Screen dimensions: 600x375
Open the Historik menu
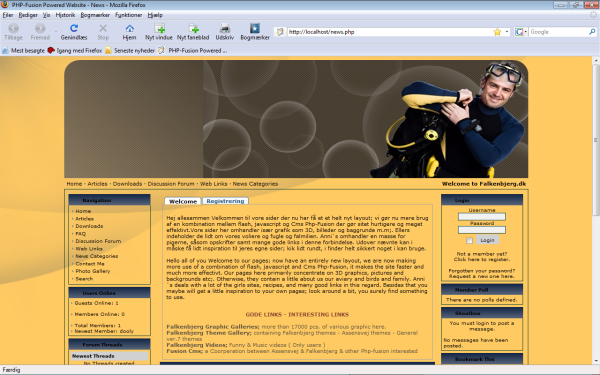tap(65, 15)
